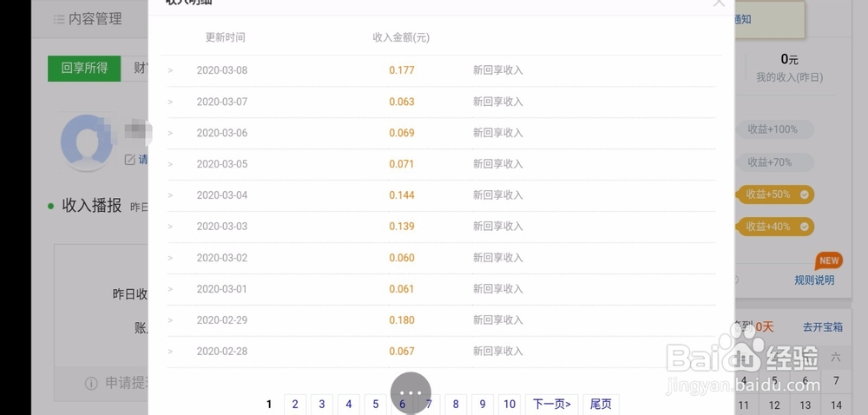Expand the 2020-02-29 income row

click(x=170, y=320)
